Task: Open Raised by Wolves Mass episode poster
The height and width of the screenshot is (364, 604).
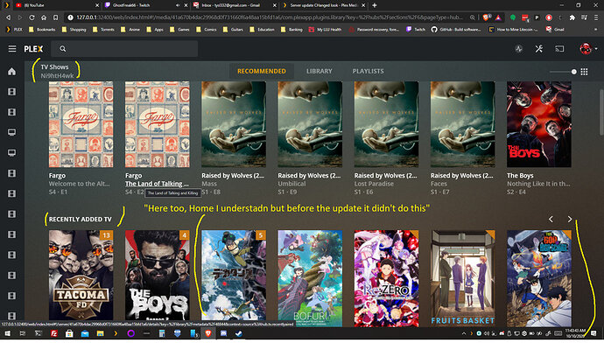Action: pos(234,124)
